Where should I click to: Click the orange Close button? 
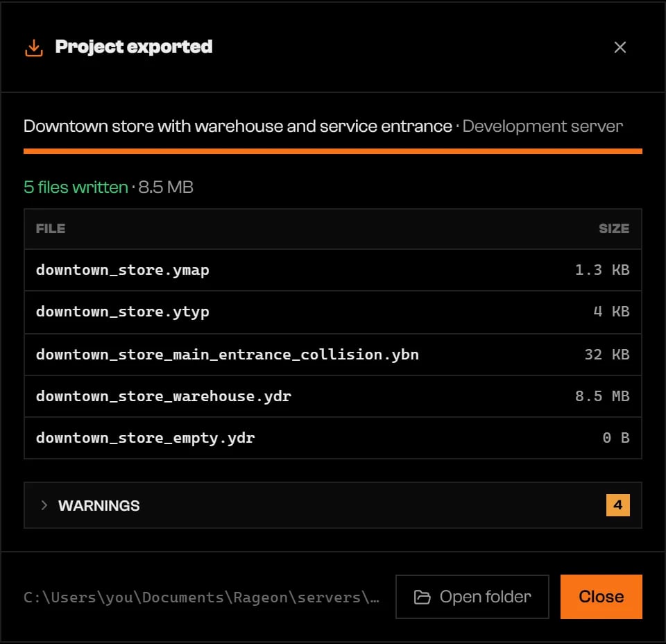pyautogui.click(x=601, y=596)
